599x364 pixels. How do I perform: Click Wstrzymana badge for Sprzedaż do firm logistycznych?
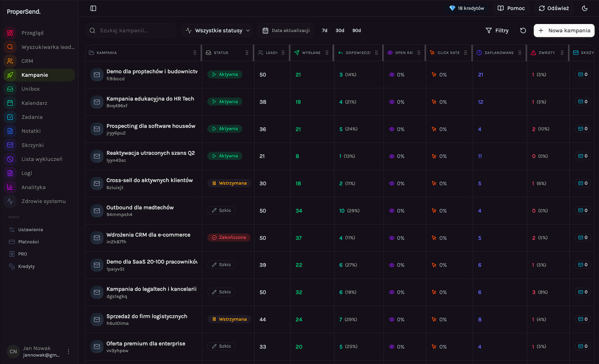pyautogui.click(x=229, y=319)
